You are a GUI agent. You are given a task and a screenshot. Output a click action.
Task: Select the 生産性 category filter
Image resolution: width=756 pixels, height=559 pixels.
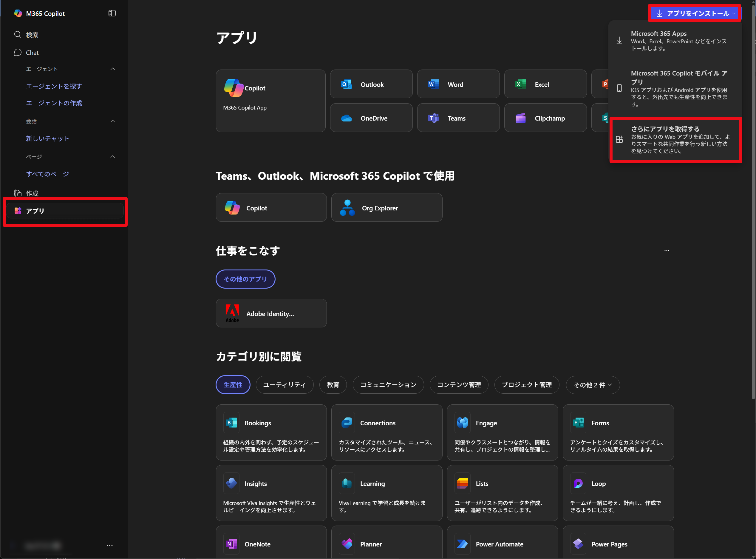click(233, 385)
